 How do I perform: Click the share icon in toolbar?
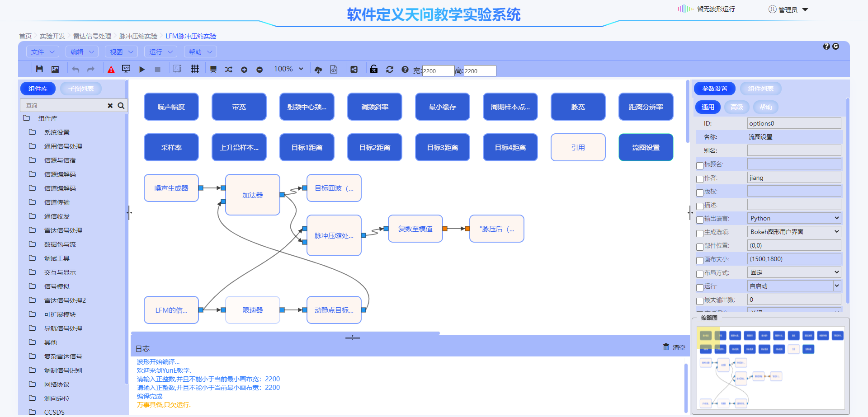click(354, 70)
